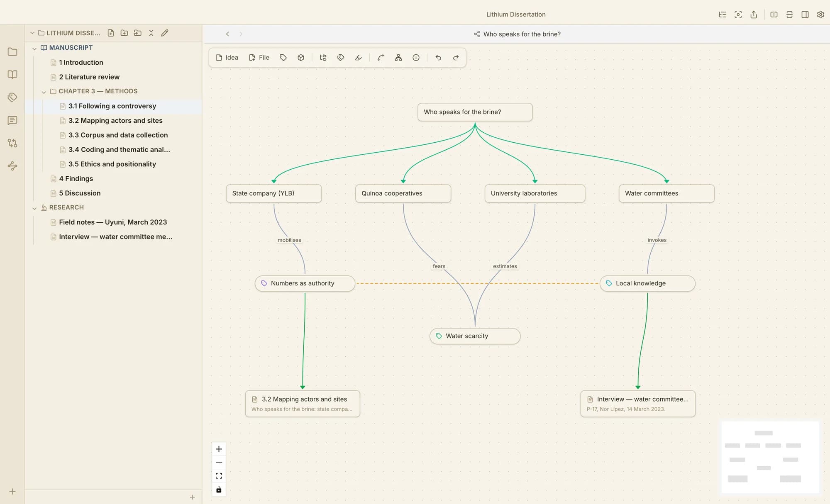830x504 pixels.
Task: Fit the mind map to view
Action: coord(219,476)
